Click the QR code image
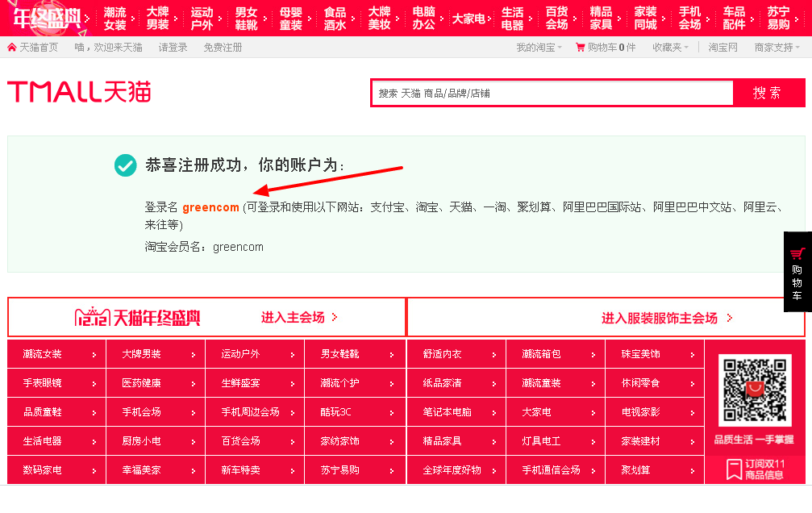The height and width of the screenshot is (513, 812). 755,390
